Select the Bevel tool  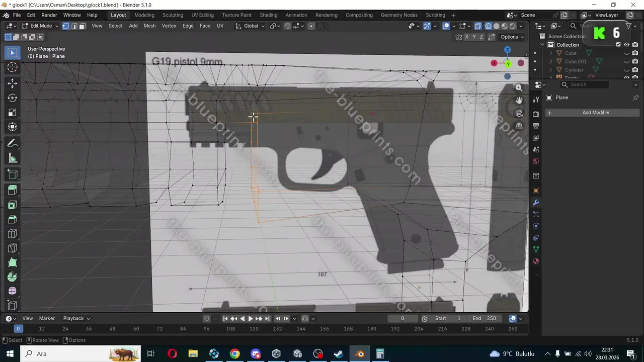point(13,219)
